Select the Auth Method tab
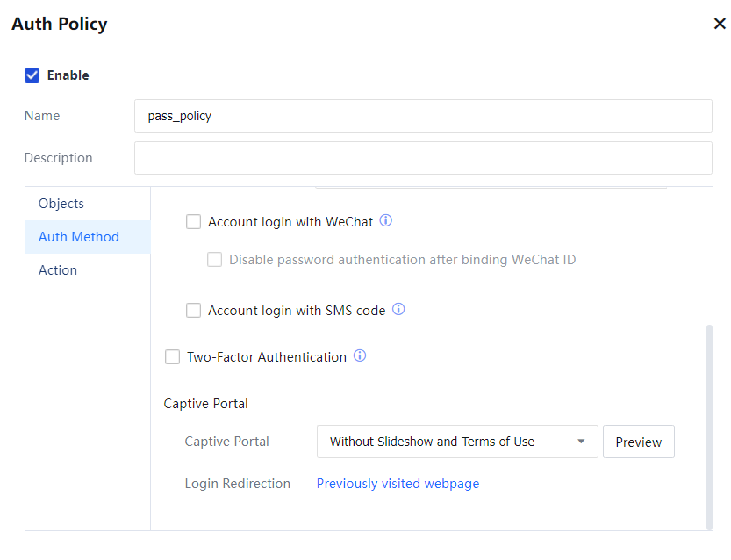Screen dimensions: 731x560 coord(79,237)
